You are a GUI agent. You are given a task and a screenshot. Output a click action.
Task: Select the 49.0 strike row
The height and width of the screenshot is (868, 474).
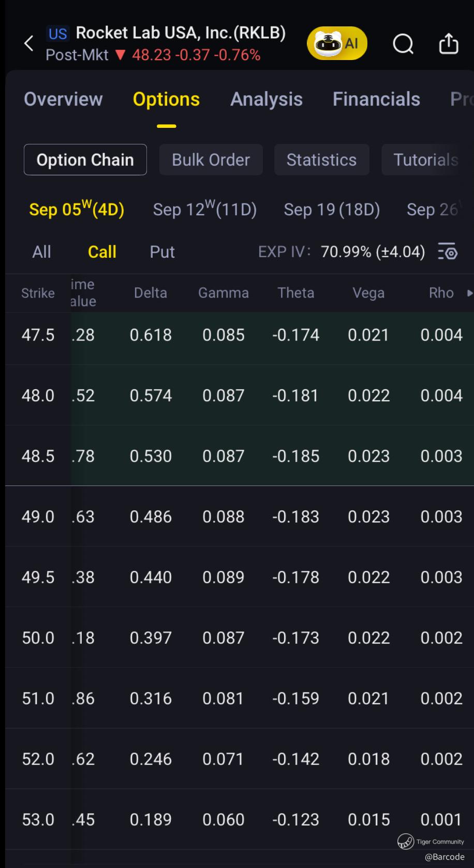pyautogui.click(x=240, y=517)
